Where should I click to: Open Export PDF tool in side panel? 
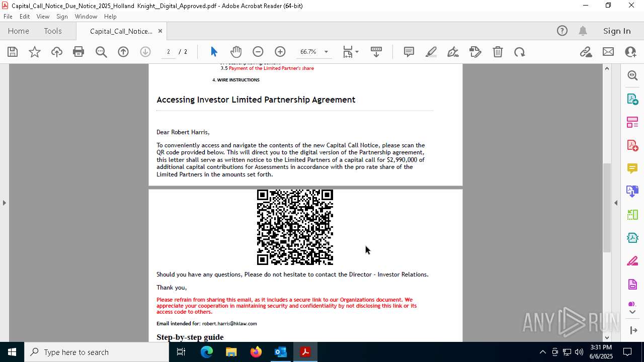click(632, 99)
